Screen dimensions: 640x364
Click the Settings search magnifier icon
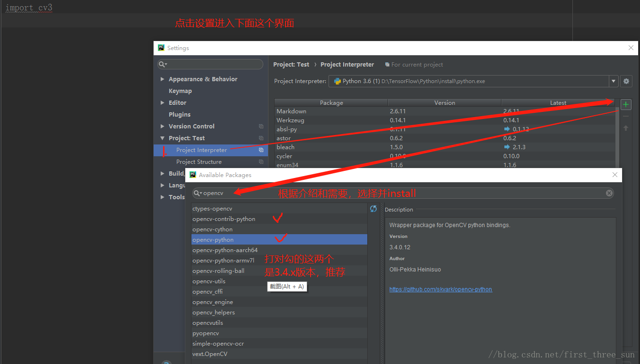click(x=163, y=64)
